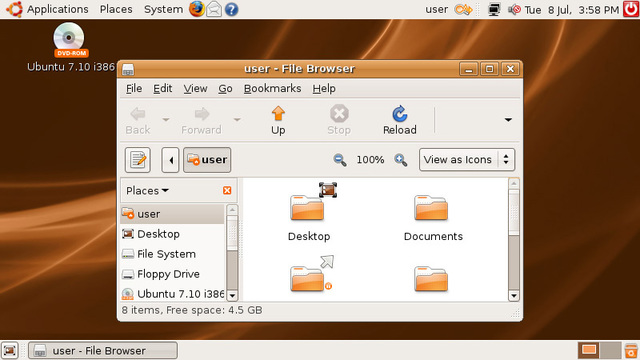Open the Forward history dropdown arrow
Screen dimensions: 640x360
click(237, 120)
